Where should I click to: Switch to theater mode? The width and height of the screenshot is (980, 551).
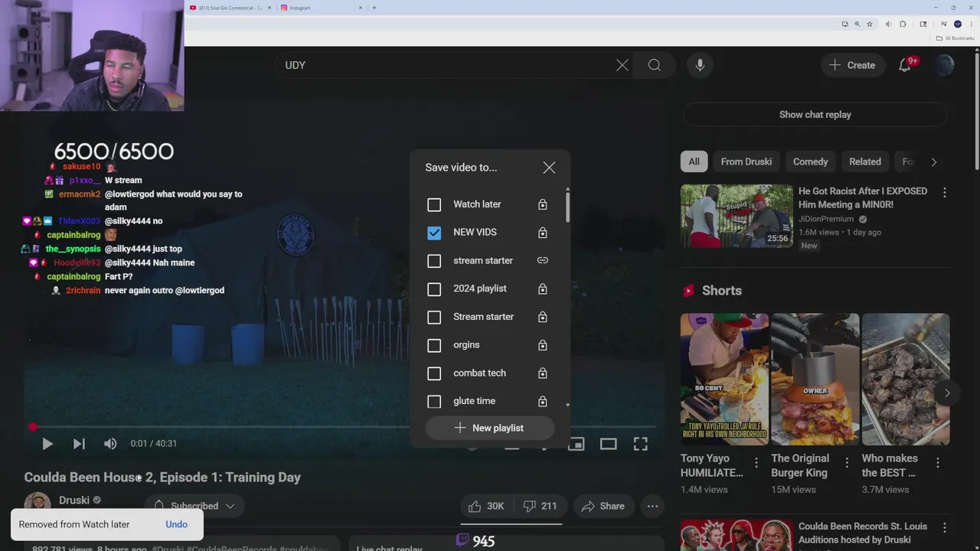(x=608, y=444)
